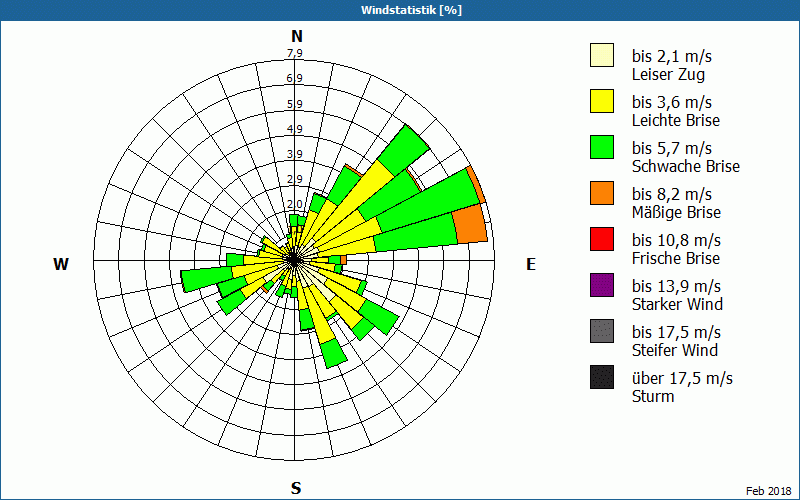Click the 'Schwache Brise' legend label
Screen dimensions: 800x500
tap(686, 166)
